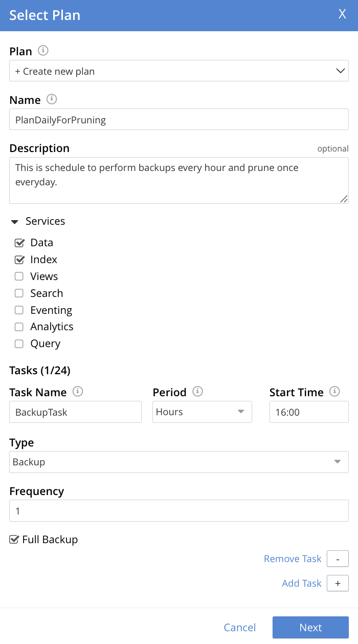Open the Period dropdown set to Hours
This screenshot has height=644, width=358.
point(202,412)
